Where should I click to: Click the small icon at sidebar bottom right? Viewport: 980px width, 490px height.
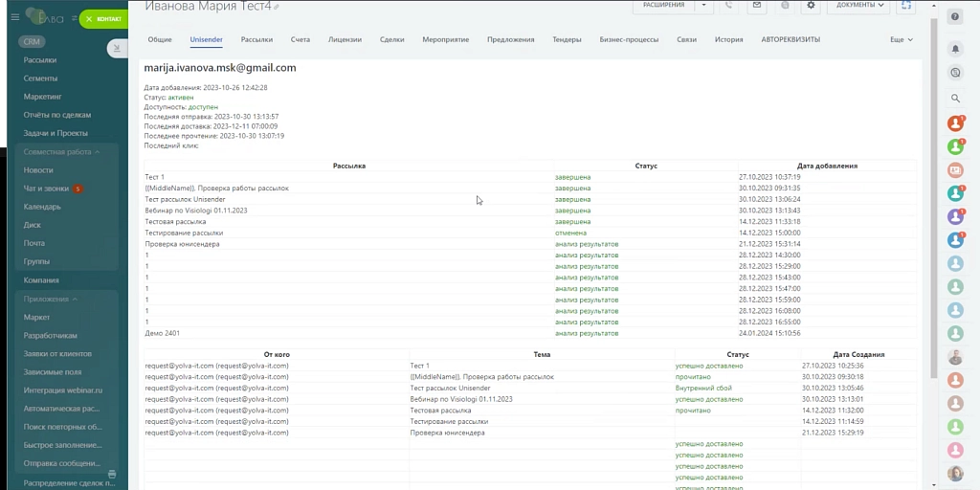tap(112, 475)
